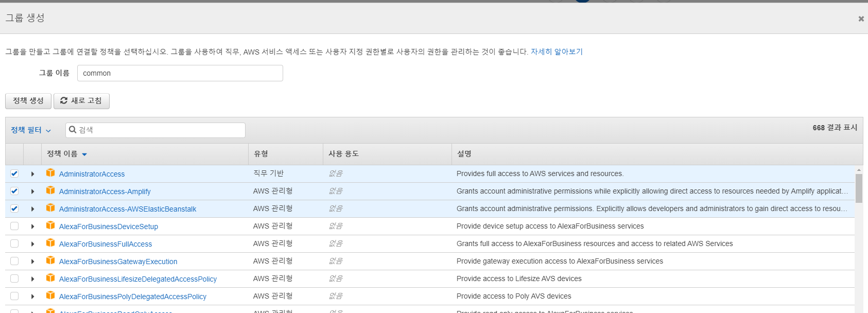Open the AlexaForBusinessDeviceSetup link
The height and width of the screenshot is (313, 868).
point(109,227)
